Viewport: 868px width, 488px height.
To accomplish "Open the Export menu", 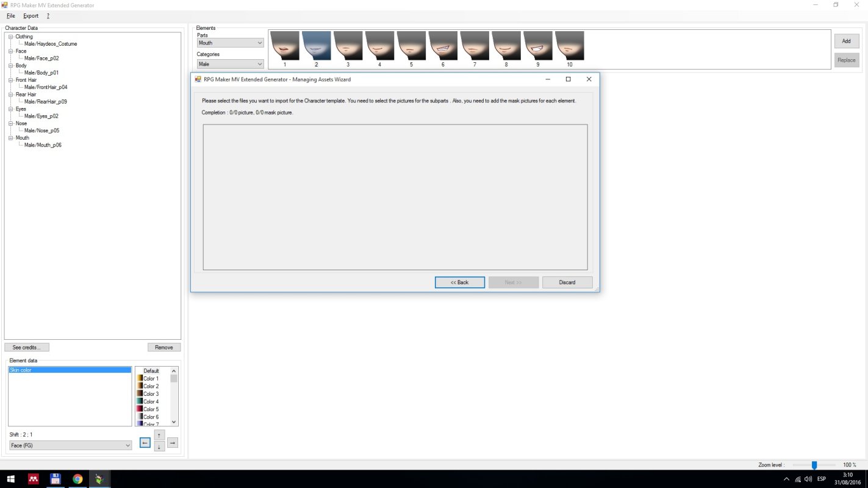I will tap(30, 16).
